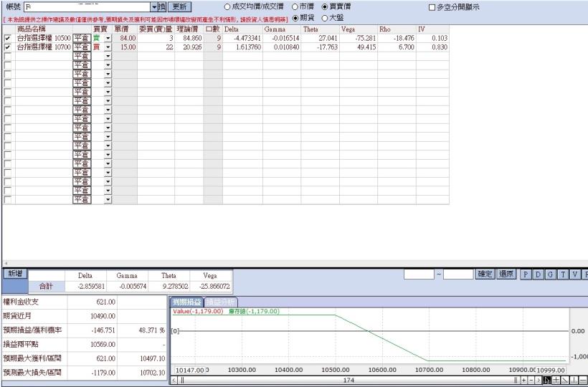Click the D (Delta) chart button

pyautogui.click(x=538, y=274)
